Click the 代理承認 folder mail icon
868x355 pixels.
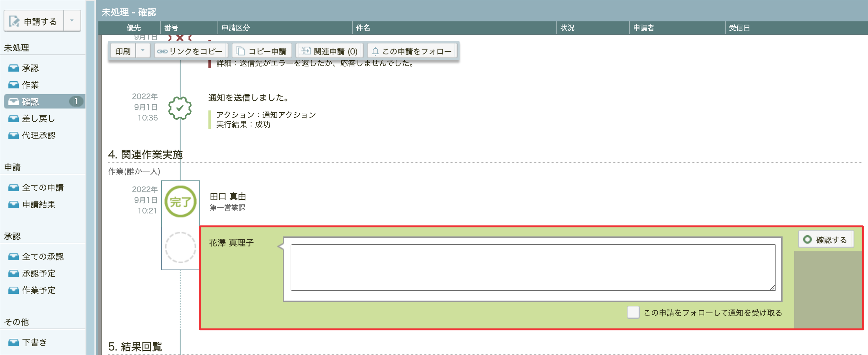(14, 135)
